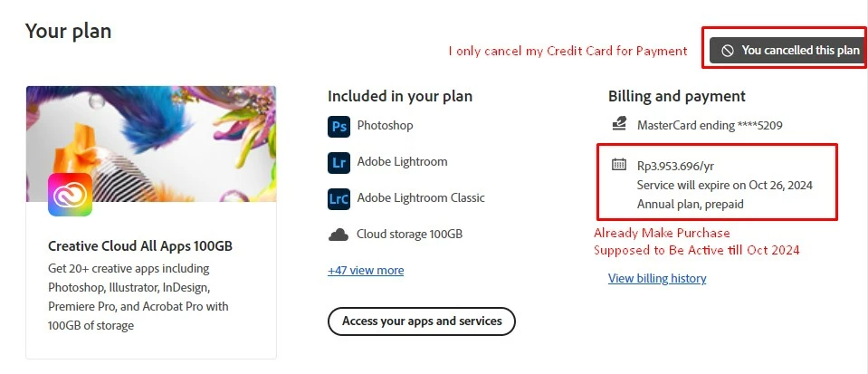
Task: Click the cancelled plan circle-slash icon
Action: pyautogui.click(x=727, y=51)
